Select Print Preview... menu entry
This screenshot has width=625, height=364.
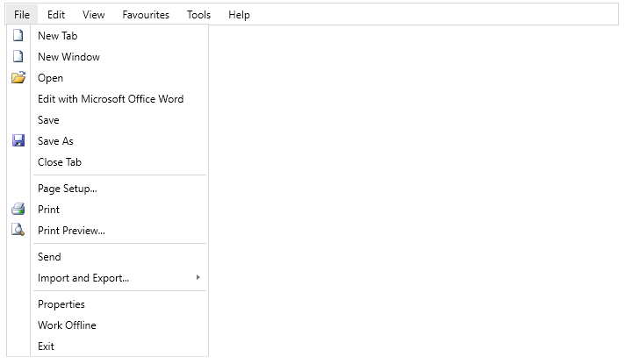click(x=108, y=231)
